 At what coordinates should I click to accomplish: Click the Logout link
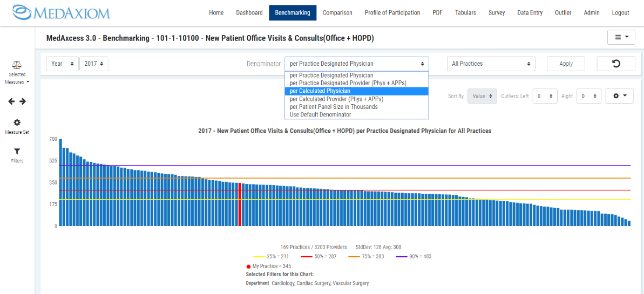[620, 13]
